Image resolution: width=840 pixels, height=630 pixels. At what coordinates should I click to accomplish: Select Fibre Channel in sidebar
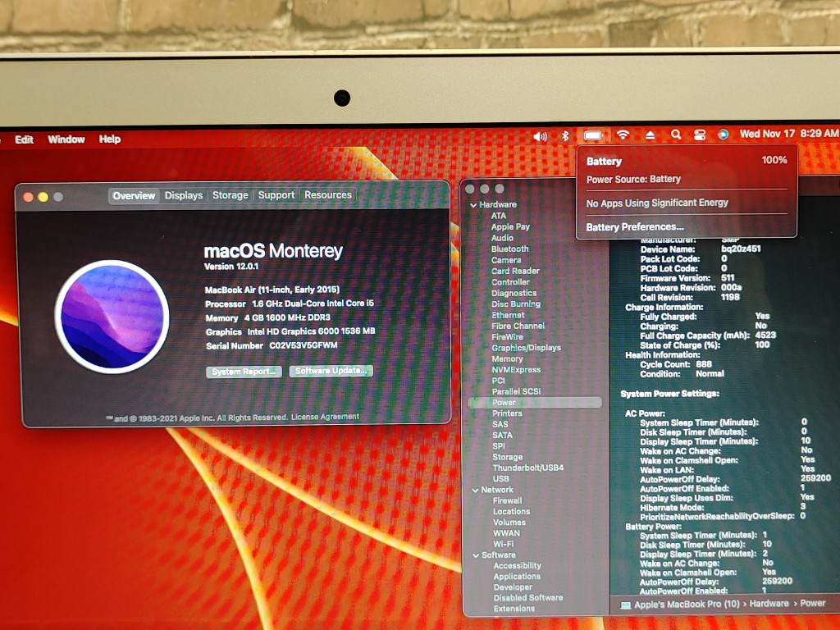[518, 326]
